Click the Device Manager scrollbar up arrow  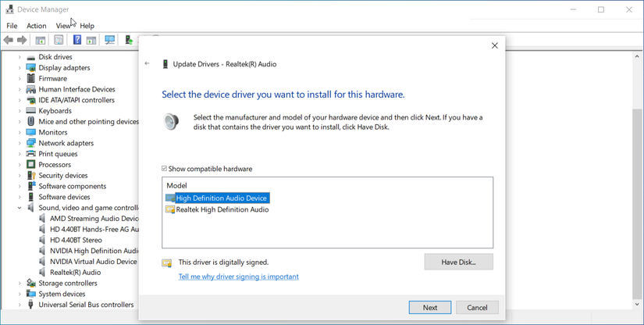point(637,57)
